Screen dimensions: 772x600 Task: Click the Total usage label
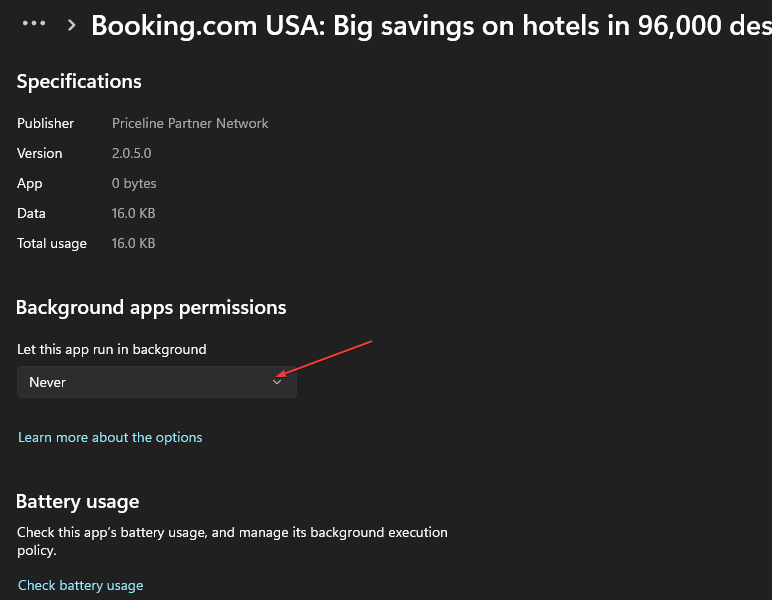(x=52, y=243)
